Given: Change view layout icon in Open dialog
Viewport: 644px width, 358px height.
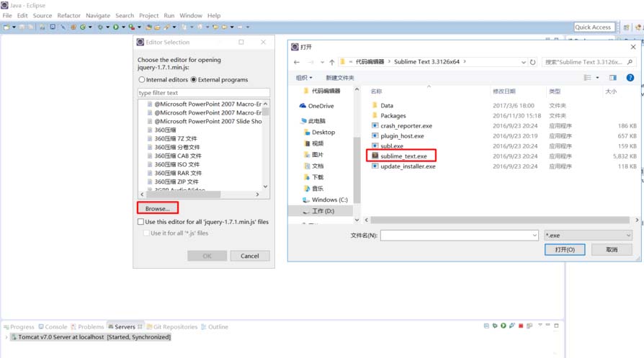Looking at the screenshot, I should [x=588, y=78].
